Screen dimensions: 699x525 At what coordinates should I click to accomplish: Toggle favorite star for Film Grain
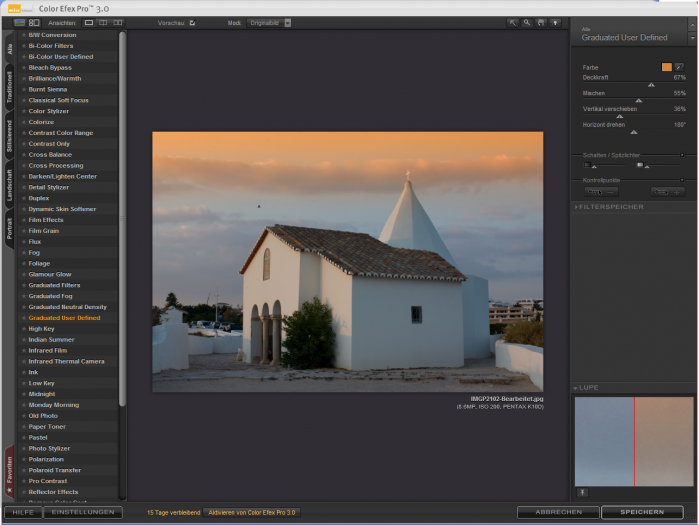(23, 230)
